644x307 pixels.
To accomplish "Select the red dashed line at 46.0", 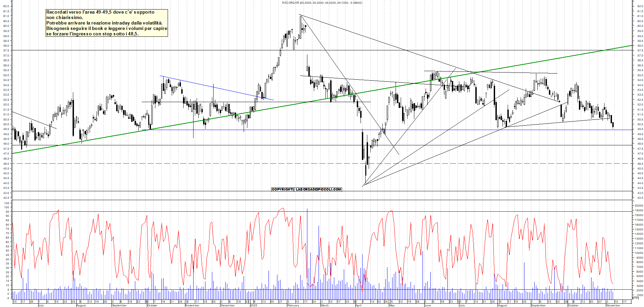I will click(x=204, y=163).
